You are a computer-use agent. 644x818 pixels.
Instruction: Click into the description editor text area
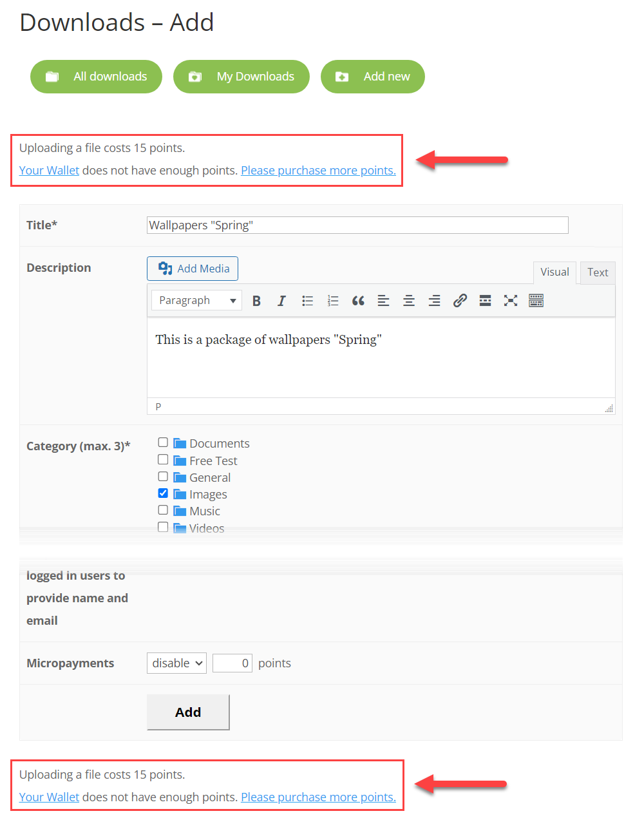click(x=381, y=357)
